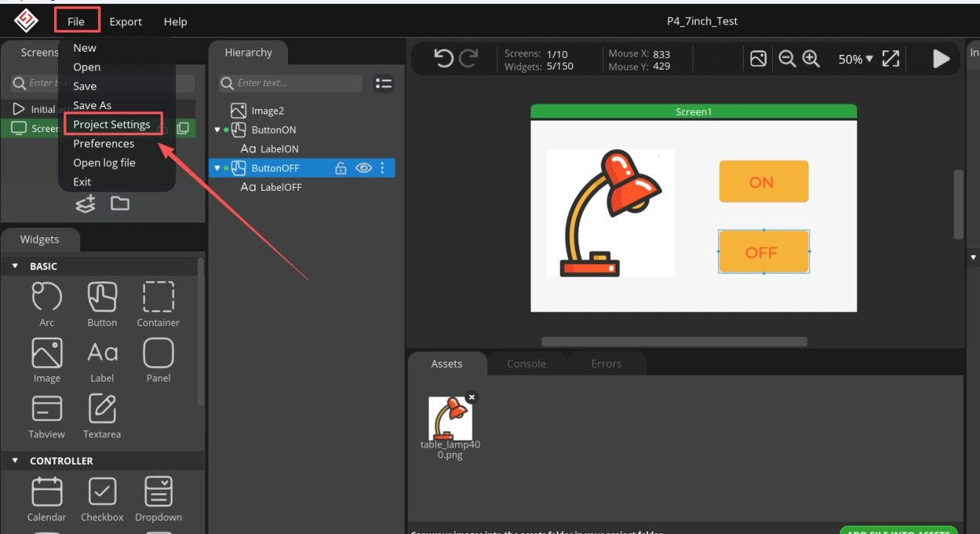Switch to the Console tab
The image size is (980, 534).
click(x=526, y=364)
